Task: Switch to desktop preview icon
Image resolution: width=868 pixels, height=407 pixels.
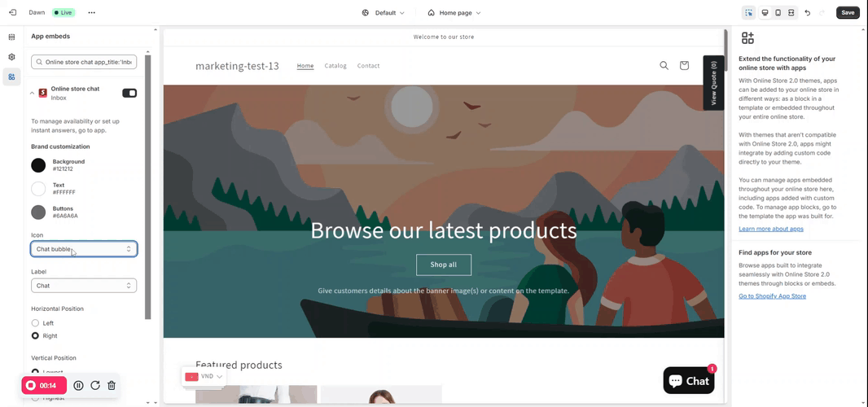Action: [x=765, y=13]
